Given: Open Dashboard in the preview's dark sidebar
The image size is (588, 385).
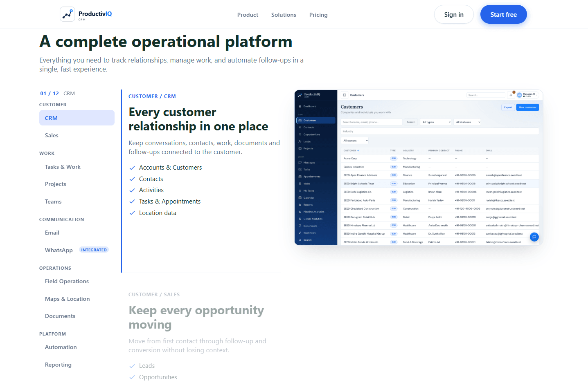Looking at the screenshot, I should click(x=315, y=106).
